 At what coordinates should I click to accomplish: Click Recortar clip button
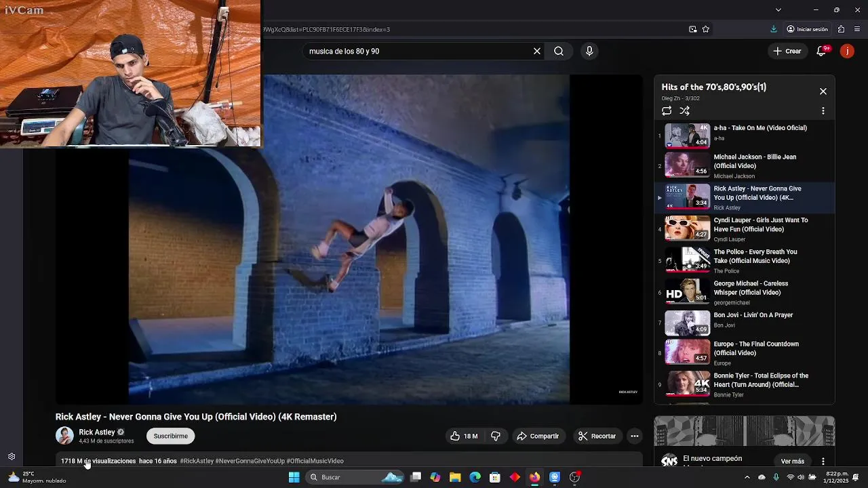597,436
